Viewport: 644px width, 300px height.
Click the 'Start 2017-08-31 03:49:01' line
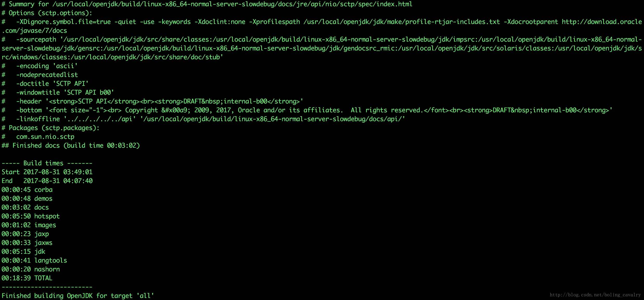(47, 172)
